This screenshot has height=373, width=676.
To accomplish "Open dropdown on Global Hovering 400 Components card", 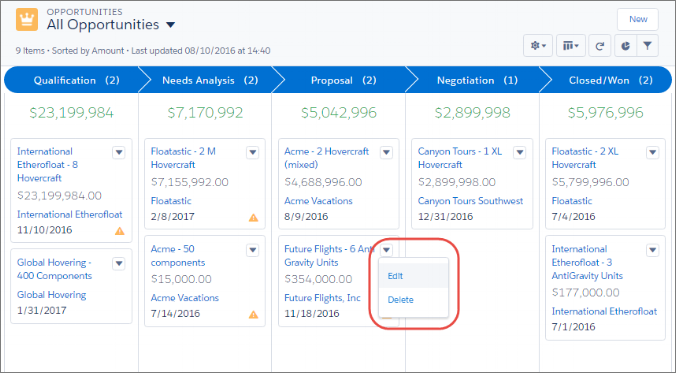I will coord(119,263).
